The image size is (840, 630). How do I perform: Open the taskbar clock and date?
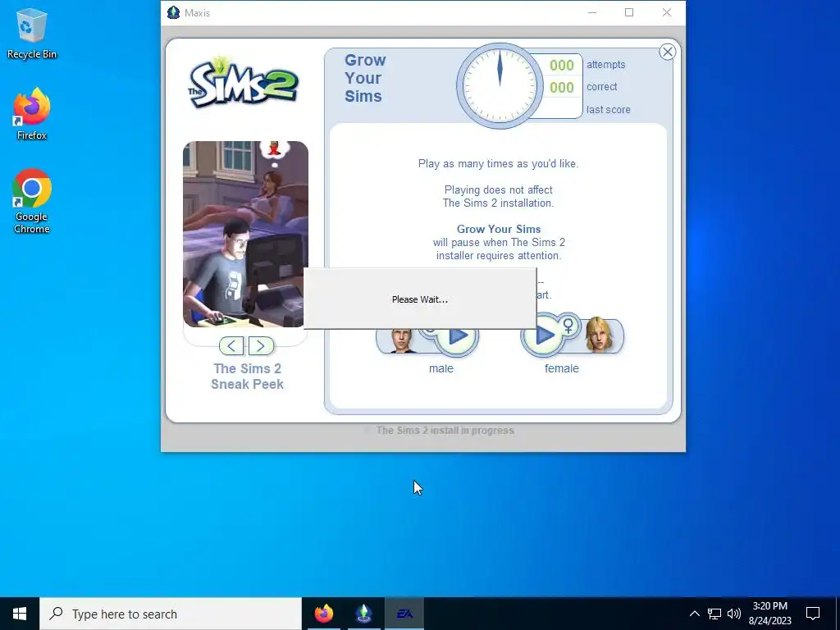769,614
